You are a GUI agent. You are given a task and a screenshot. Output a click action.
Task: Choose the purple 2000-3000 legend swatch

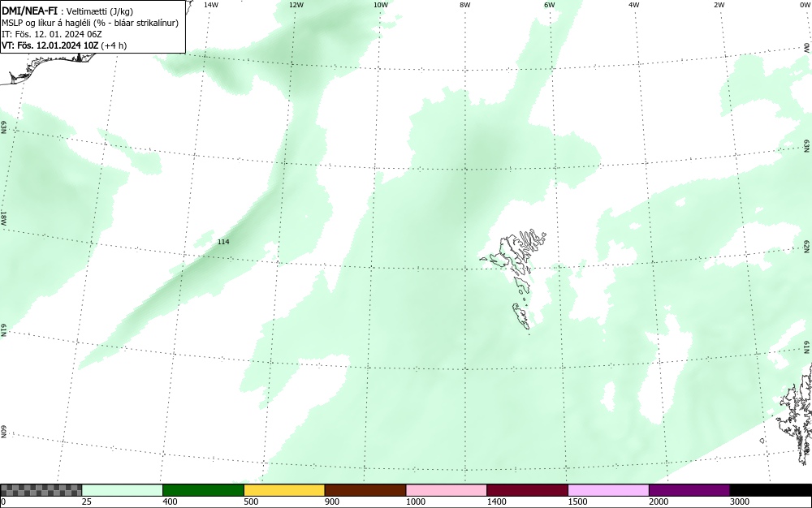coord(689,490)
